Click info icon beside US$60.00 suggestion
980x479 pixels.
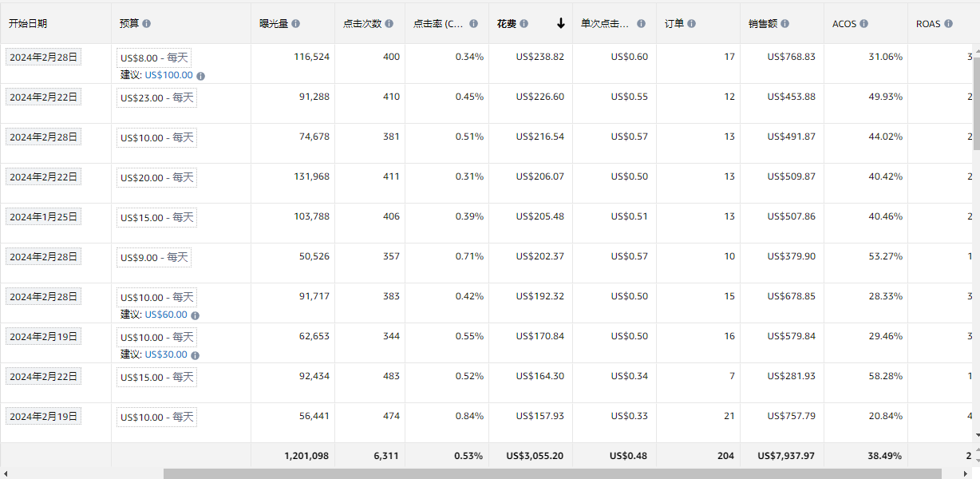[x=196, y=315]
